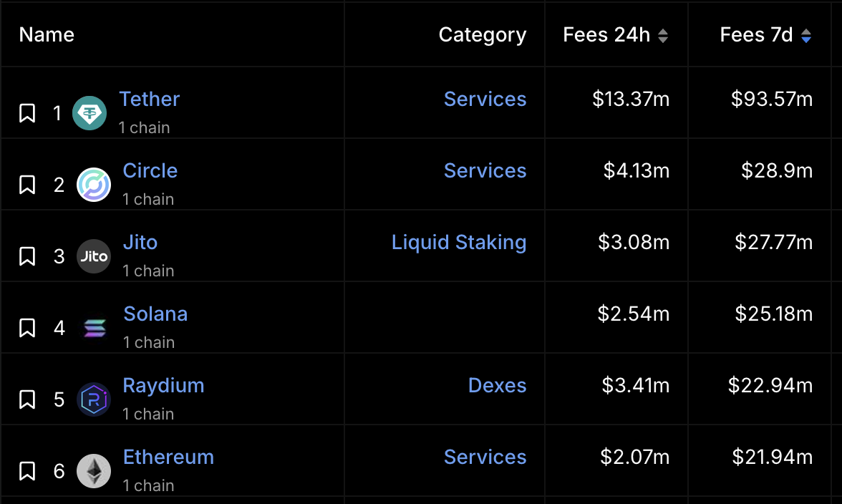Click the bookmark icon next to Ethereum
Screen dimensions: 842x504
point(26,470)
